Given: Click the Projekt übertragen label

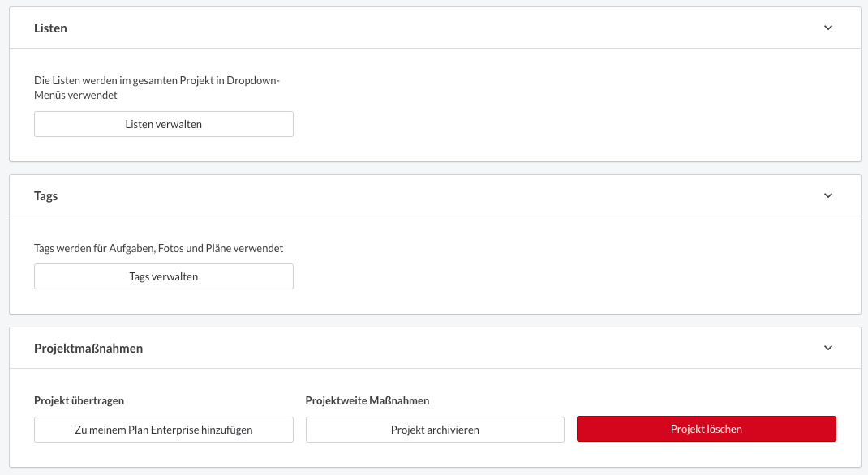Looking at the screenshot, I should (79, 400).
